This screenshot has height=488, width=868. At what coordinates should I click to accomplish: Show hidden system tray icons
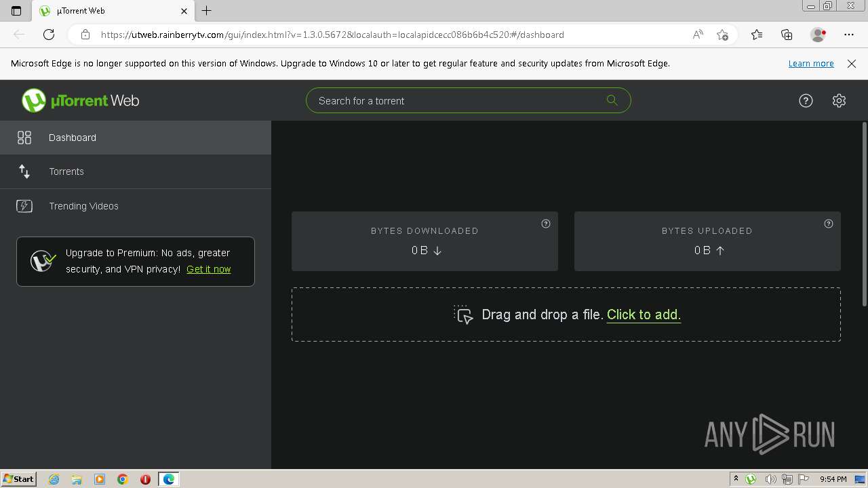[736, 479]
